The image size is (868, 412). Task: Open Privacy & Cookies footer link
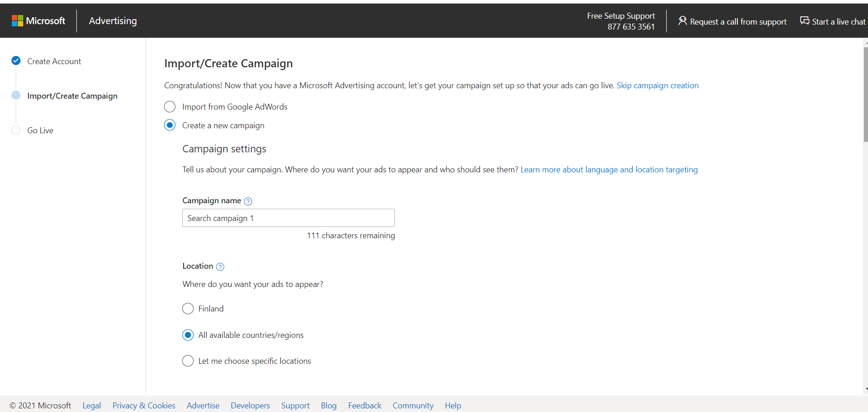click(144, 406)
